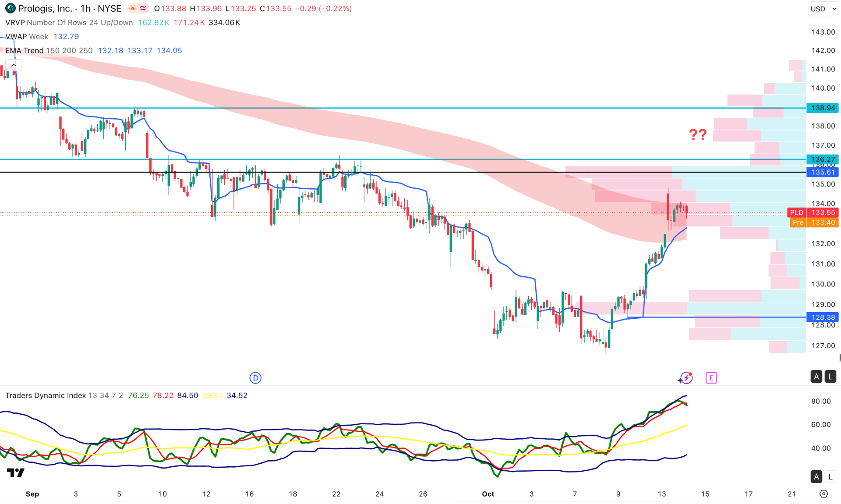Click the 135.61 horizontal line label
This screenshot has width=841, height=504.
(823, 172)
